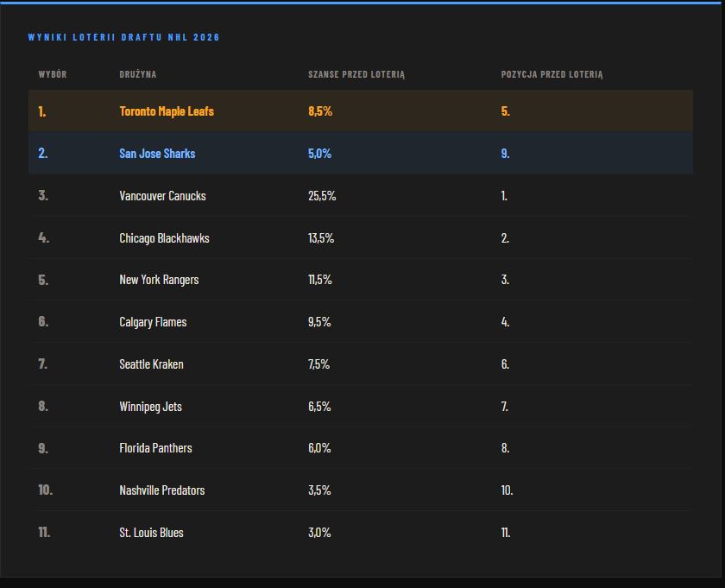Click pre-lottery position 10. for Nashville
This screenshot has height=588, width=725.
(x=507, y=490)
